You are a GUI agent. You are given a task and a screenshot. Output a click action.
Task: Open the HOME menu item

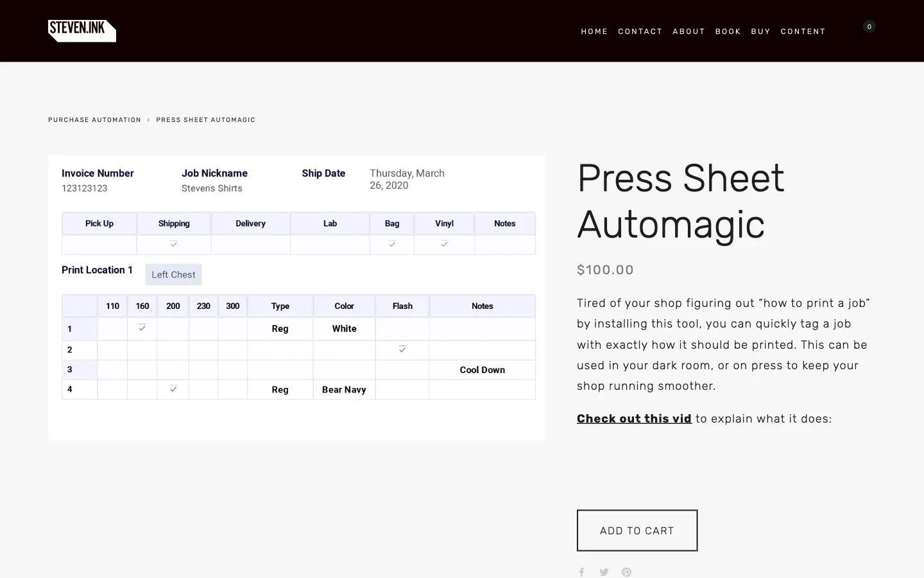(594, 31)
